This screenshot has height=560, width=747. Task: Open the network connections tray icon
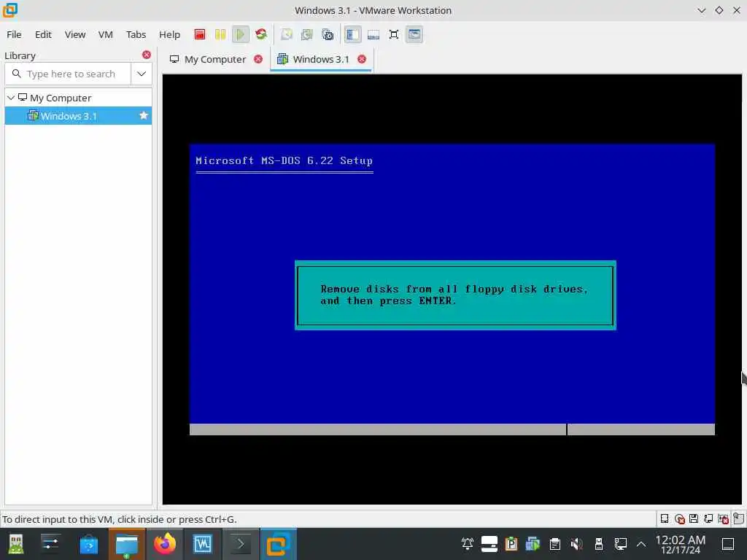pos(621,544)
